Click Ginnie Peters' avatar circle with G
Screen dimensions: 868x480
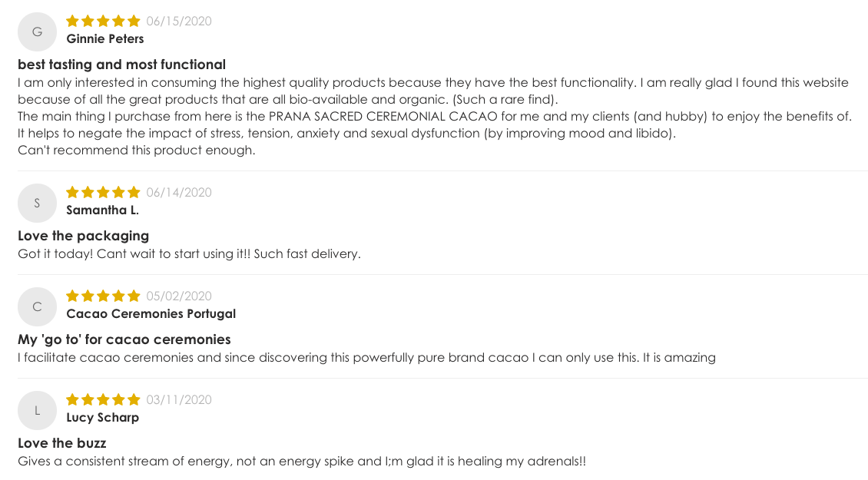[37, 32]
